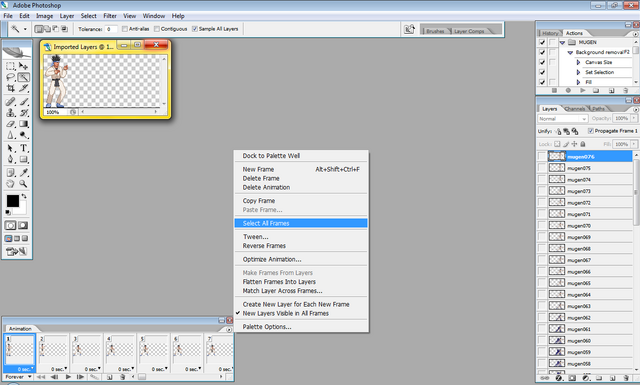This screenshot has height=385, width=640.
Task: Click the Play animation button
Action: pyautogui.click(x=68, y=377)
